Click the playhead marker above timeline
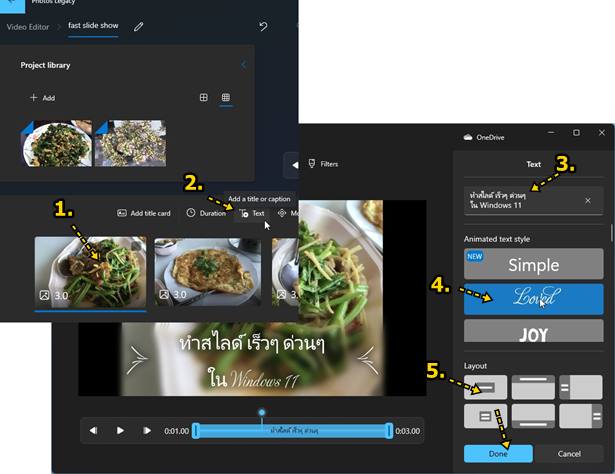The image size is (615, 474). 262,412
